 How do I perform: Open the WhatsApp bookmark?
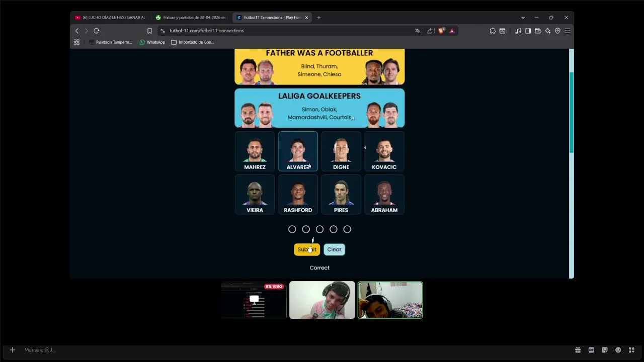pyautogui.click(x=152, y=42)
